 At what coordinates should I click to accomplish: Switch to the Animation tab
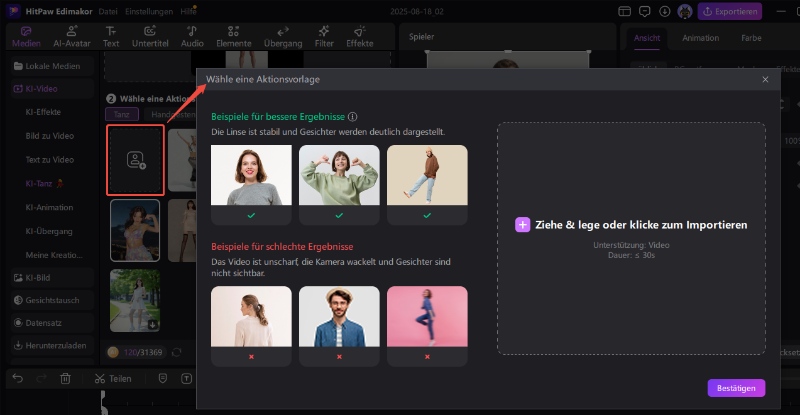coord(701,38)
